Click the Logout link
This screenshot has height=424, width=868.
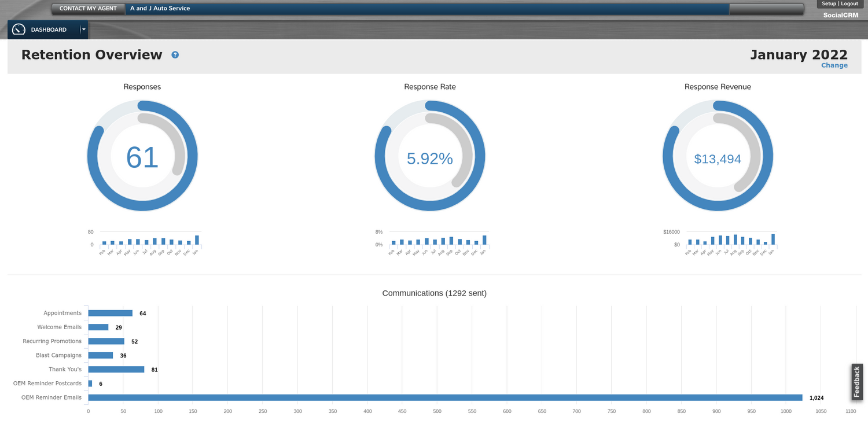(849, 3)
